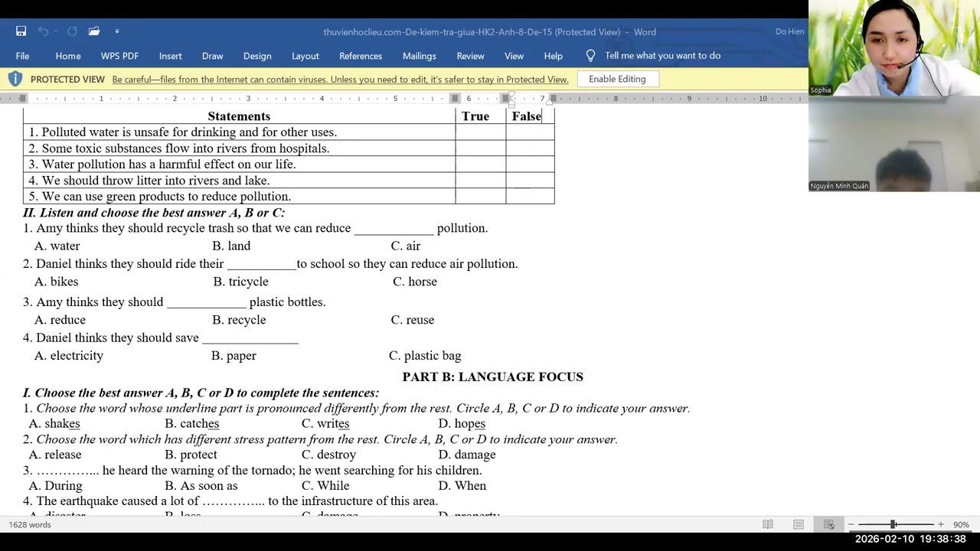Select the Insert tab
The width and height of the screenshot is (980, 551).
[170, 56]
